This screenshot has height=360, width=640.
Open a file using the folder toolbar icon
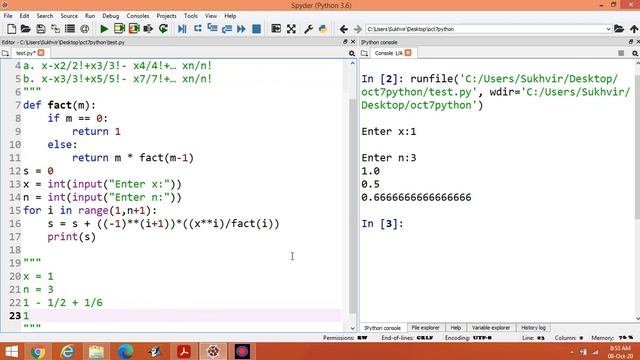click(26, 29)
